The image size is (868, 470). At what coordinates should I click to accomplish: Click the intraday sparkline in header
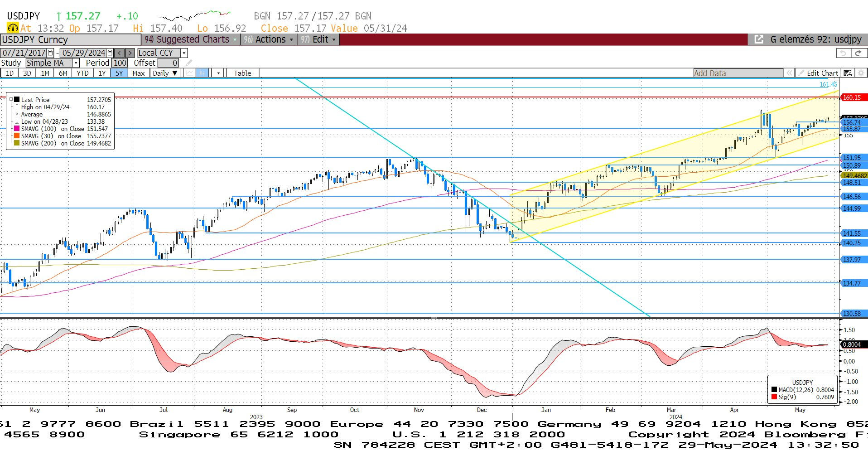tap(195, 16)
